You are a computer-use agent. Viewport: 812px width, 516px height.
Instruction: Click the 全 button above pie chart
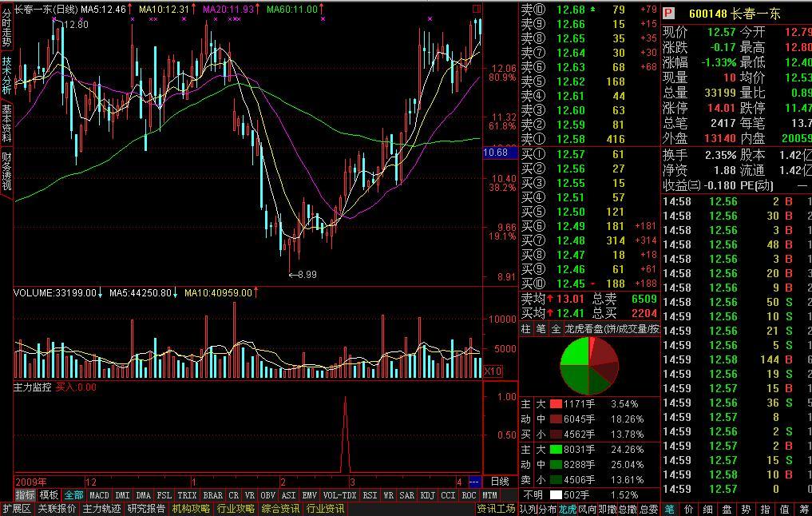[x=556, y=329]
